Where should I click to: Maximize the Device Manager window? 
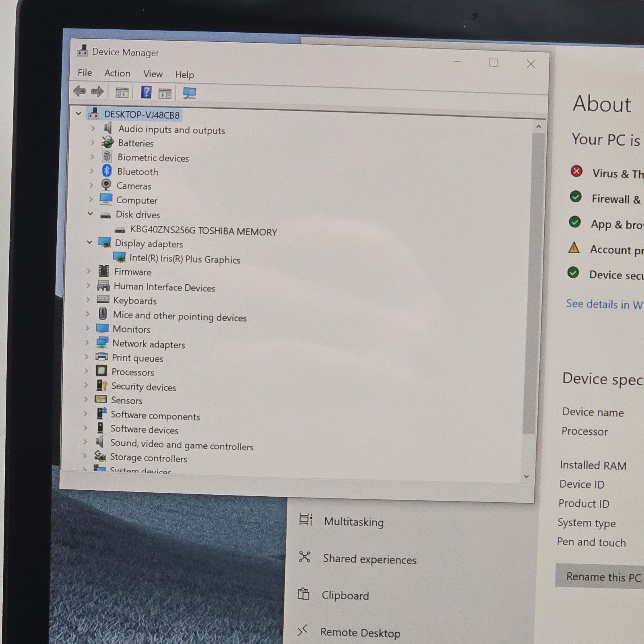[x=493, y=63]
